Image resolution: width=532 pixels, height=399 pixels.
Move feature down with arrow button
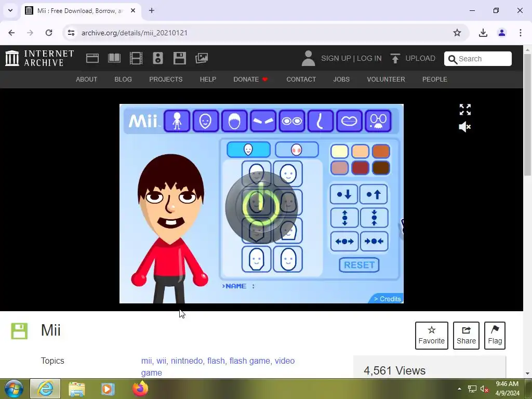pyautogui.click(x=344, y=194)
